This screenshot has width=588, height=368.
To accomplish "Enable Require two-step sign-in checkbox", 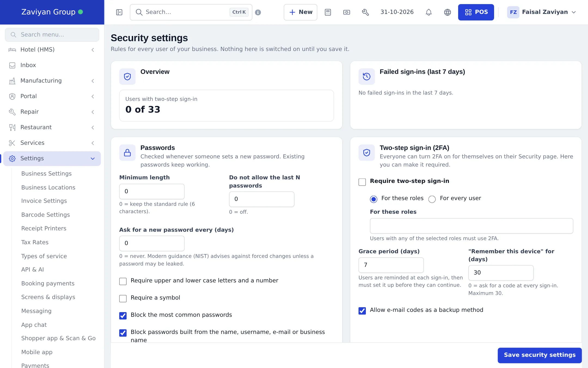I will point(362,182).
